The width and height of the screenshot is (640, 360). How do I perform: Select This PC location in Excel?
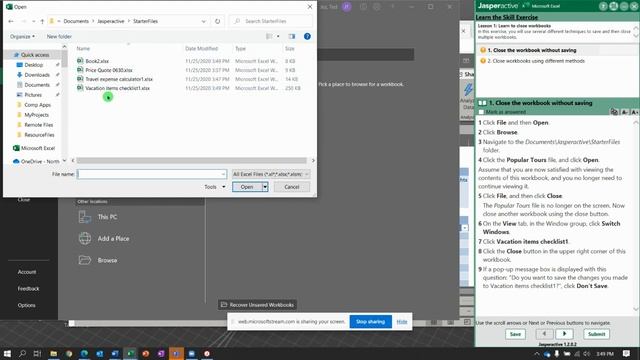pyautogui.click(x=98, y=217)
